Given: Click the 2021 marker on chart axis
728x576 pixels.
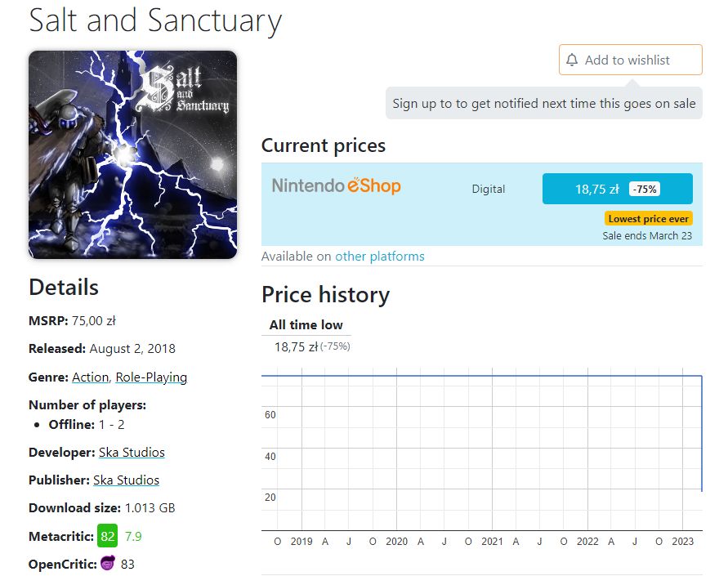Looking at the screenshot, I should [492, 541].
